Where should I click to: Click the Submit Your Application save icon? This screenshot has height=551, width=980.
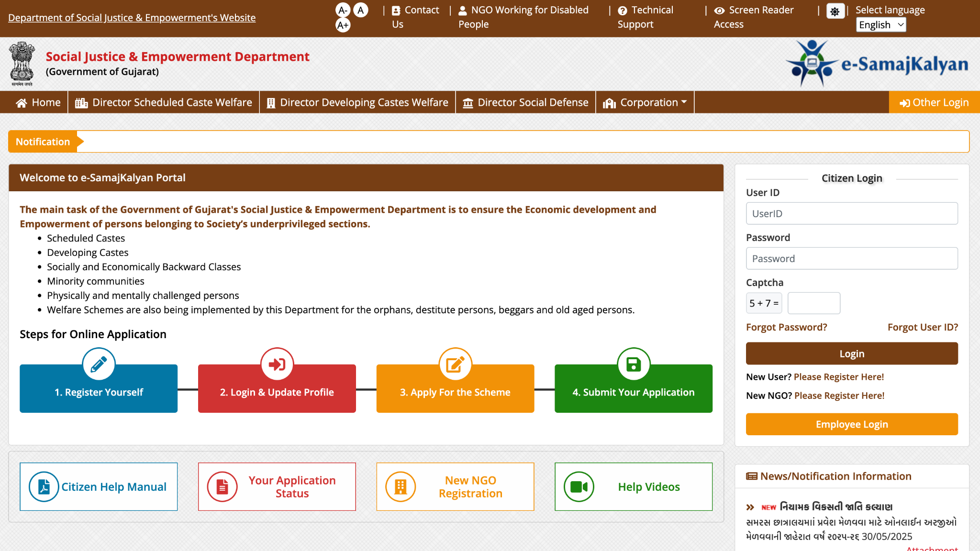coord(633,364)
